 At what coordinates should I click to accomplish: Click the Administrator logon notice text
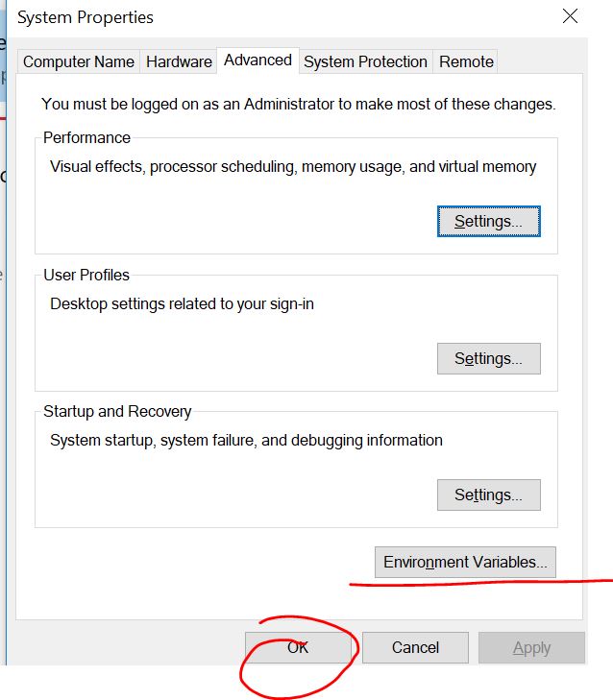[299, 104]
